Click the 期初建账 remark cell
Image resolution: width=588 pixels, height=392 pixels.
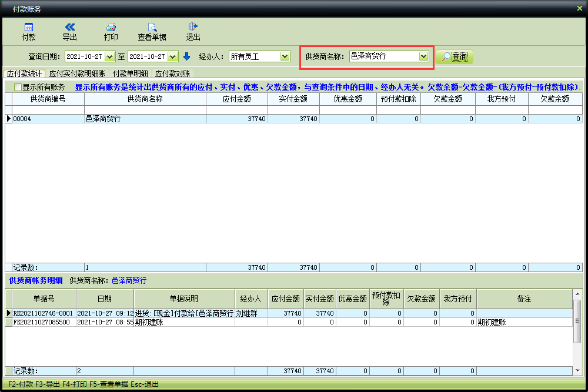[x=524, y=322]
